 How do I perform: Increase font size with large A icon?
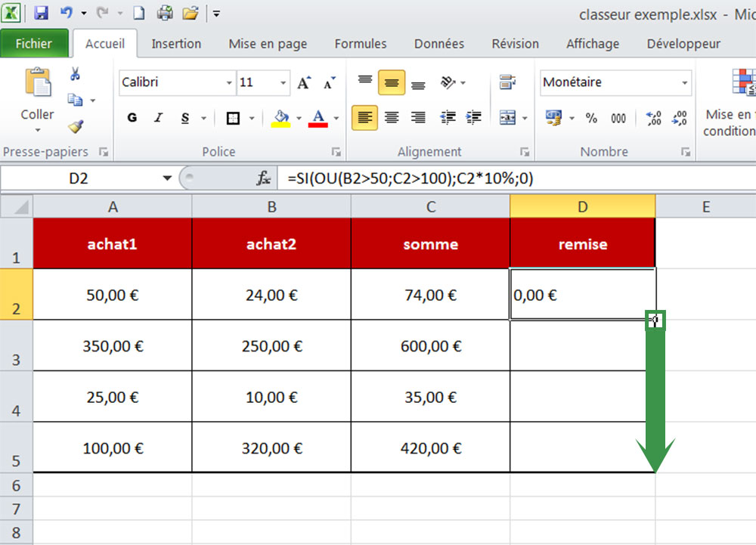[x=304, y=83]
